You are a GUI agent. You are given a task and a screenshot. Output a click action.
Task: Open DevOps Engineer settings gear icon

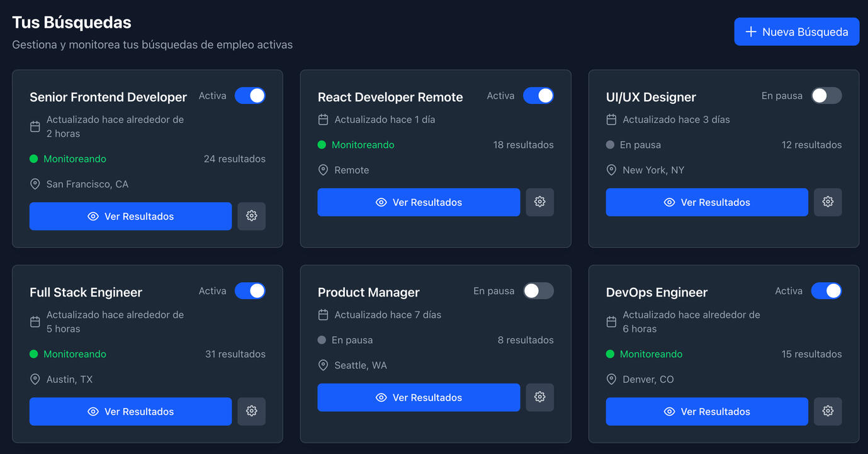pos(828,411)
